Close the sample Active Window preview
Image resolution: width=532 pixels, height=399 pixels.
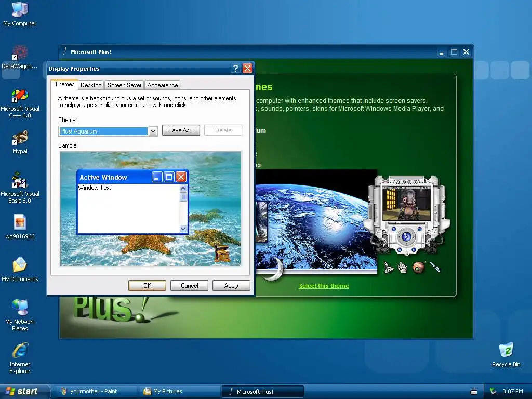click(x=181, y=177)
